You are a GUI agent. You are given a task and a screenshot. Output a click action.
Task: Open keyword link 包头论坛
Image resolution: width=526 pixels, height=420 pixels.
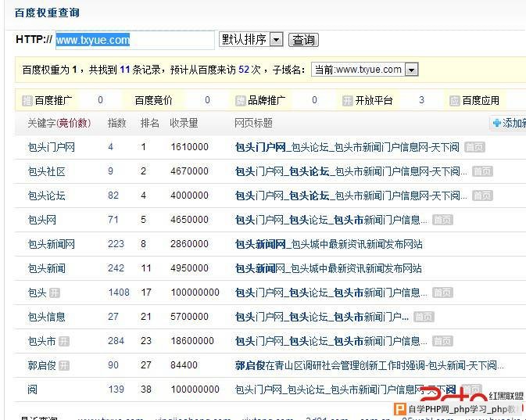point(47,196)
